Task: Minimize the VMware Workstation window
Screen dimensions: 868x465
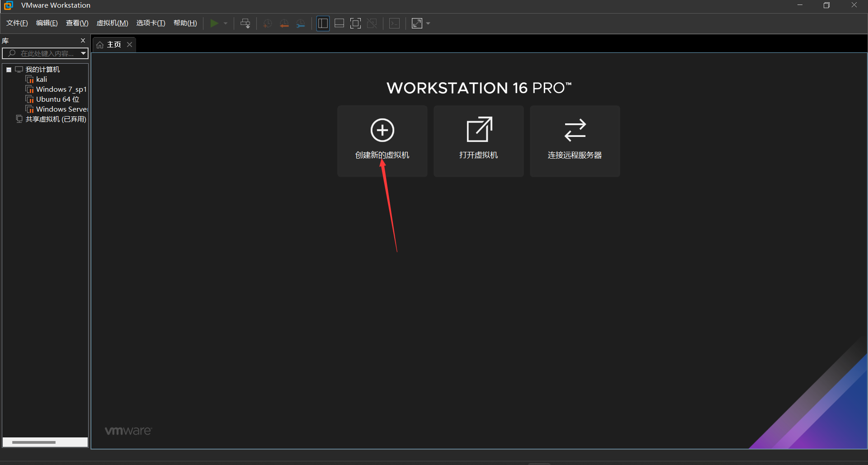Action: (800, 5)
